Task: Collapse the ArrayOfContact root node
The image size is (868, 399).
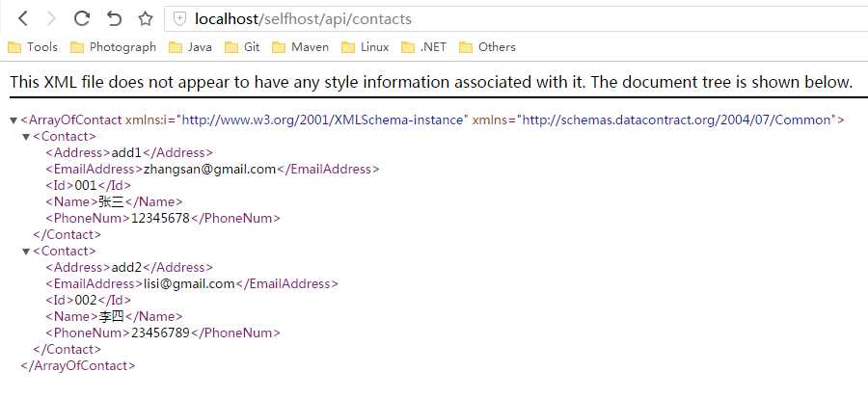Action: click(14, 120)
